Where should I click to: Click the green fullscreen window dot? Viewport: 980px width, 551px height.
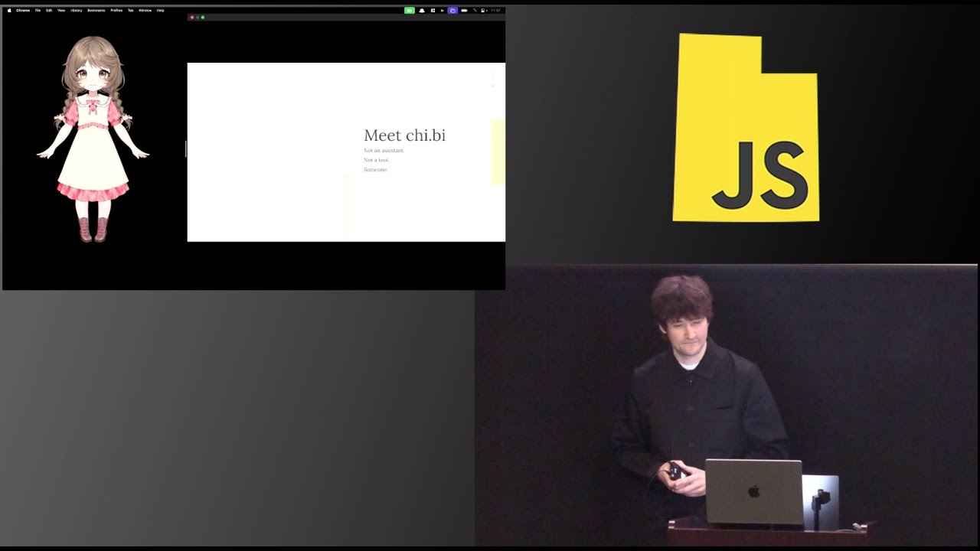203,17
